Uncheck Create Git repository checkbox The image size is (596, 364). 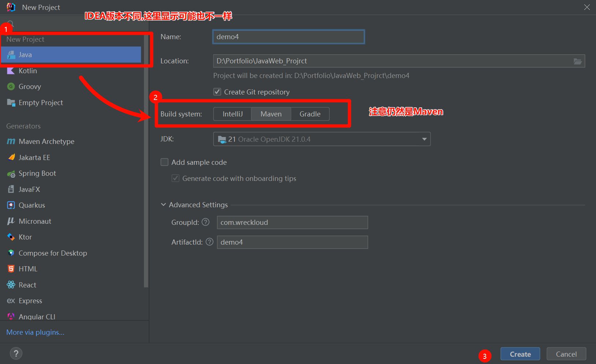(217, 92)
